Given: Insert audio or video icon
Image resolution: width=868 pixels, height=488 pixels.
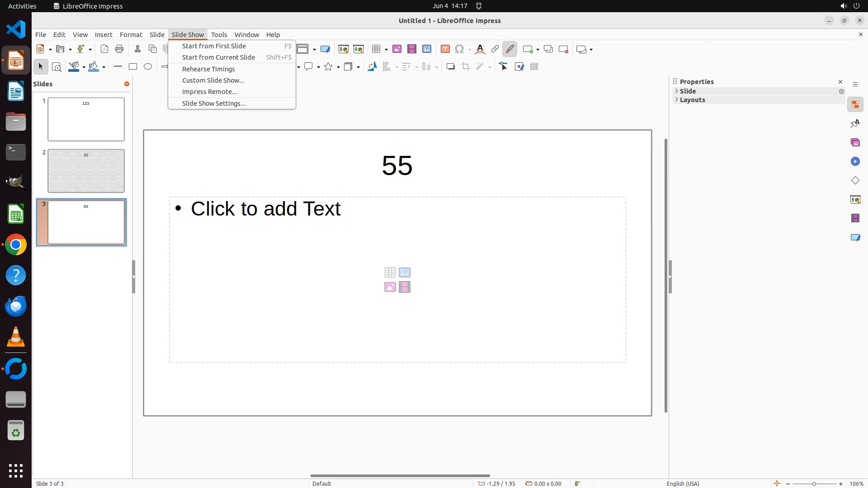Looking at the screenshot, I should coord(412,49).
